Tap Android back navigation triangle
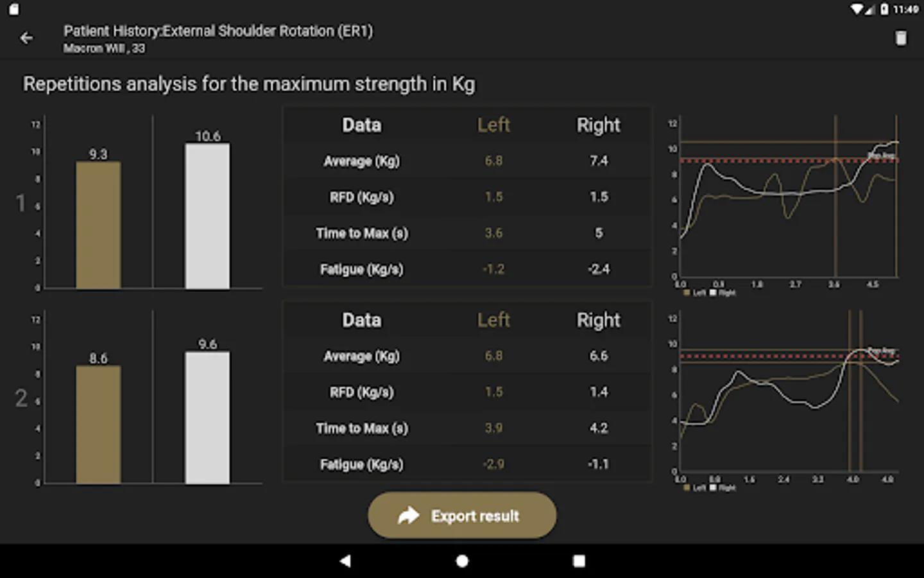 345,561
